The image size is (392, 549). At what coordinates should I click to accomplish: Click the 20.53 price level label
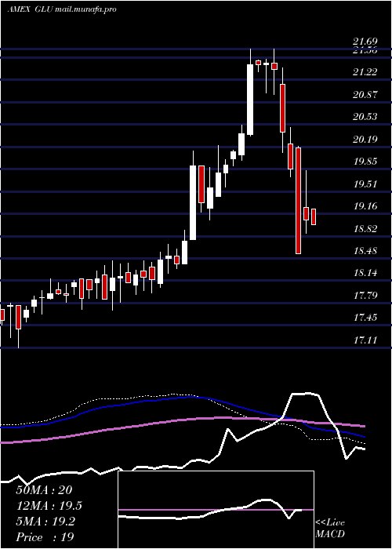[365, 117]
